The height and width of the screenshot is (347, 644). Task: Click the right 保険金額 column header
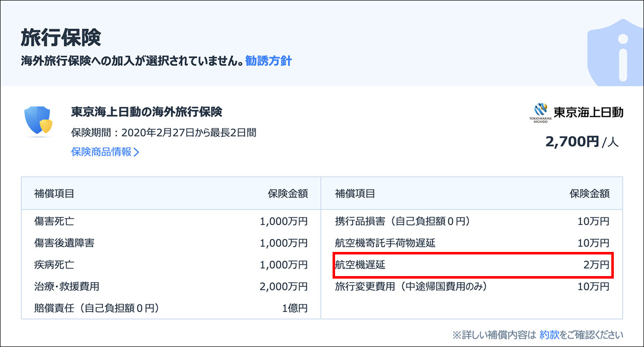(590, 194)
